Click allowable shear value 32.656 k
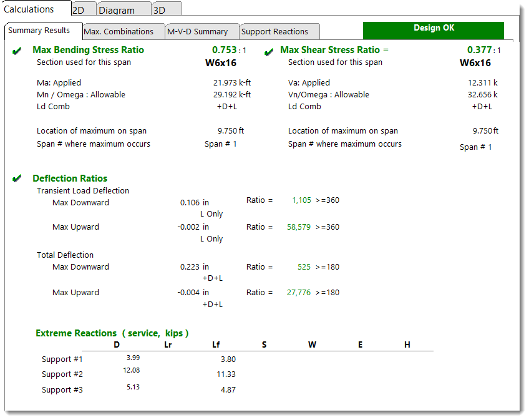529x420 pixels. click(x=483, y=94)
